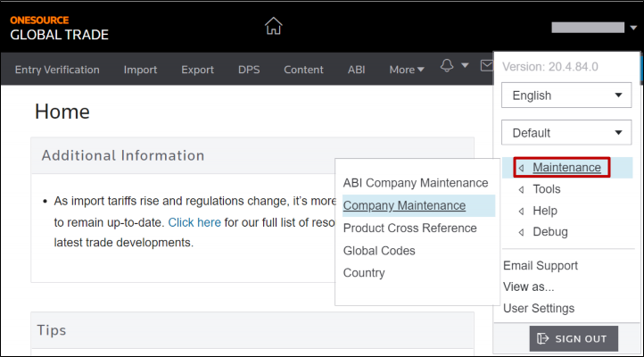Expand the Tools submenu
This screenshot has width=644, height=357.
click(546, 189)
